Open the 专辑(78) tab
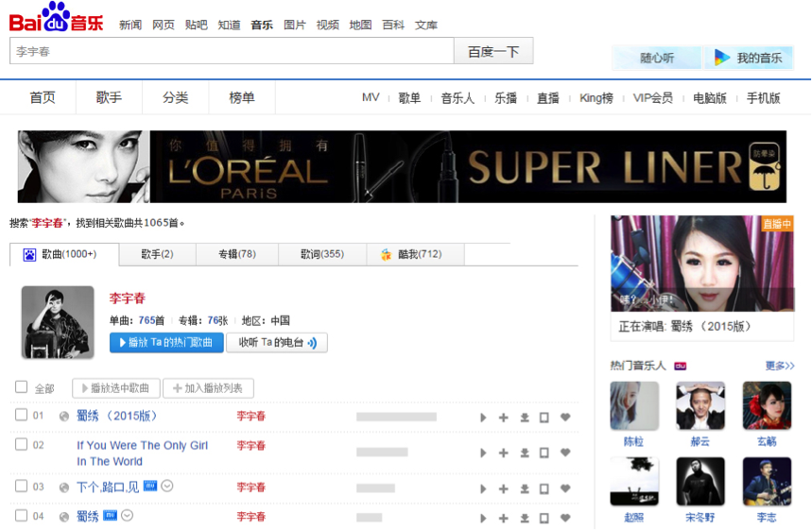This screenshot has width=812, height=530. [237, 254]
